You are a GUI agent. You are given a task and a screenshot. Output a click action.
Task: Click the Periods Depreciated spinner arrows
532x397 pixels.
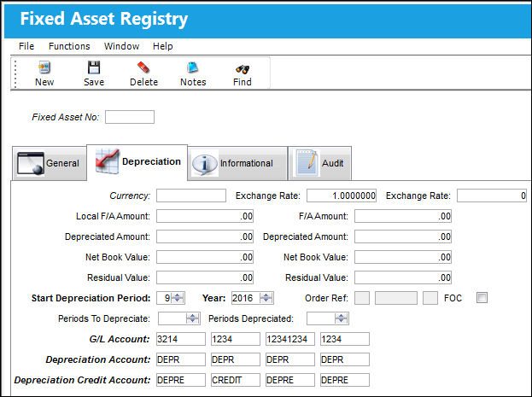pos(341,318)
